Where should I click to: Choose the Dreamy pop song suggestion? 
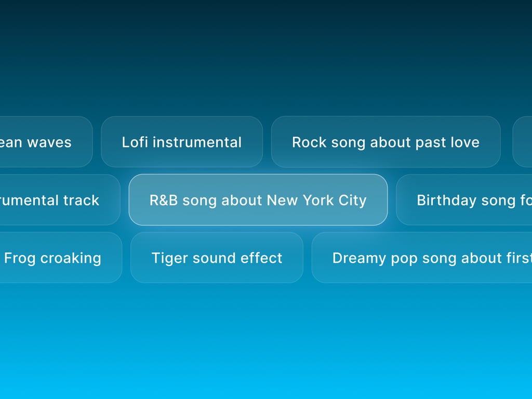pos(422,258)
